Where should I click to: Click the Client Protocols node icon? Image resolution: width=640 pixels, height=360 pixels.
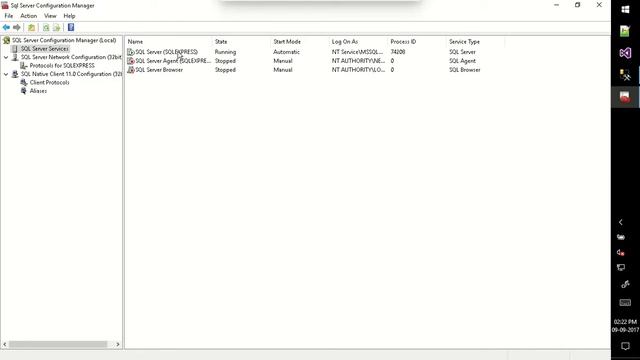tap(24, 82)
